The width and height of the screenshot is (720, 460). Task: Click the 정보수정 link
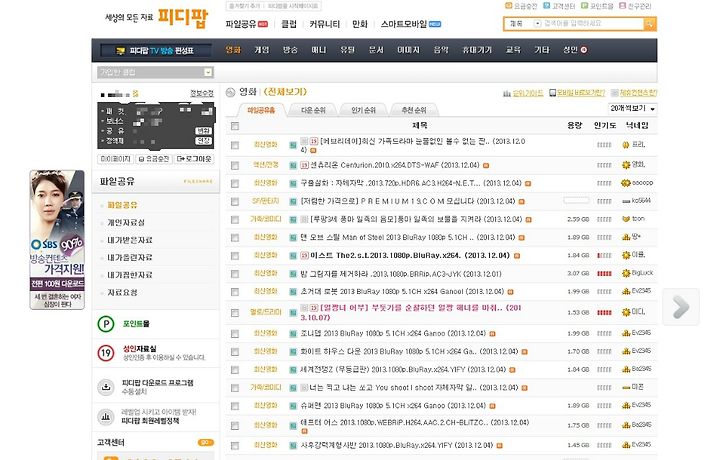pyautogui.click(x=202, y=94)
